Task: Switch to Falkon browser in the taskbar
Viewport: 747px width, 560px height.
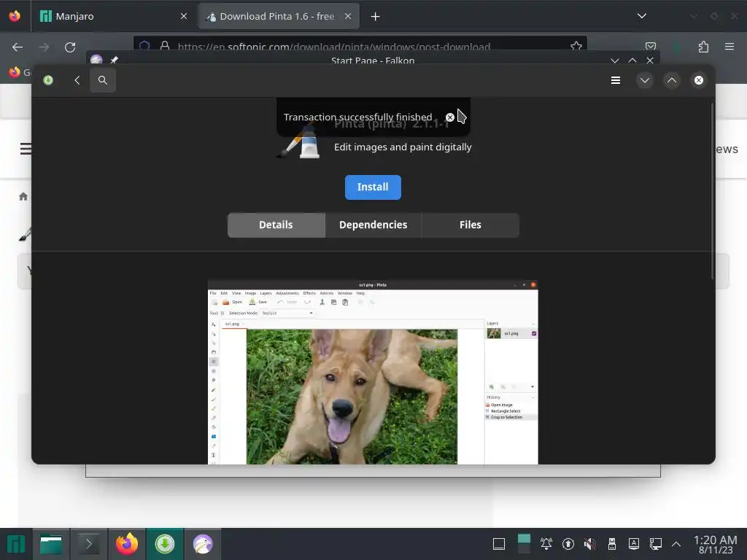Action: pyautogui.click(x=203, y=544)
